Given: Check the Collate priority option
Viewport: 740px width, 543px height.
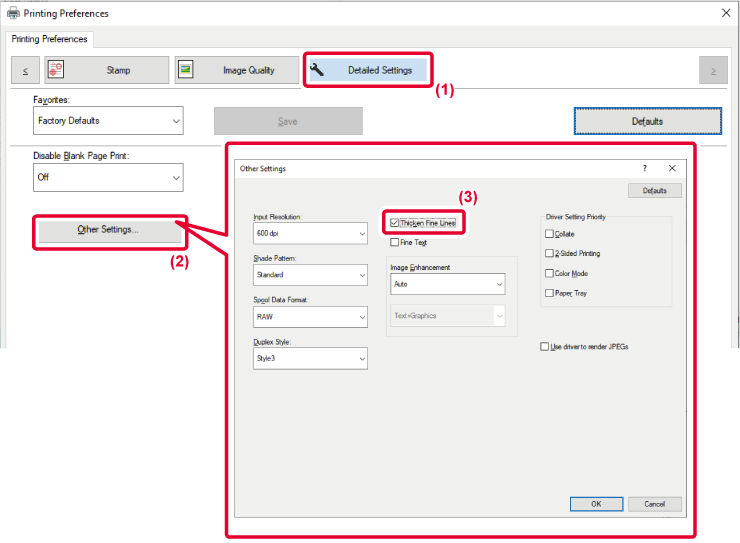Looking at the screenshot, I should 549,234.
